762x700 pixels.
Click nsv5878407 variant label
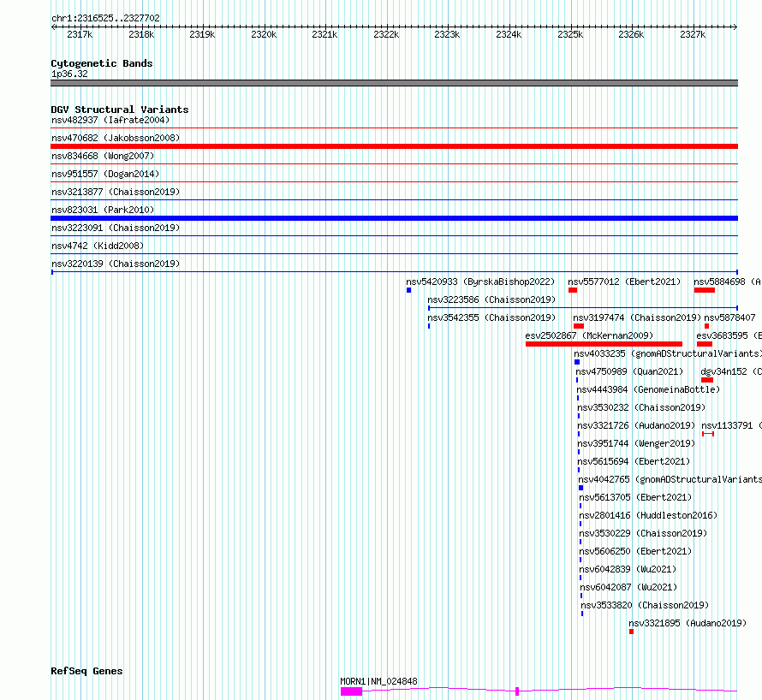(x=729, y=317)
